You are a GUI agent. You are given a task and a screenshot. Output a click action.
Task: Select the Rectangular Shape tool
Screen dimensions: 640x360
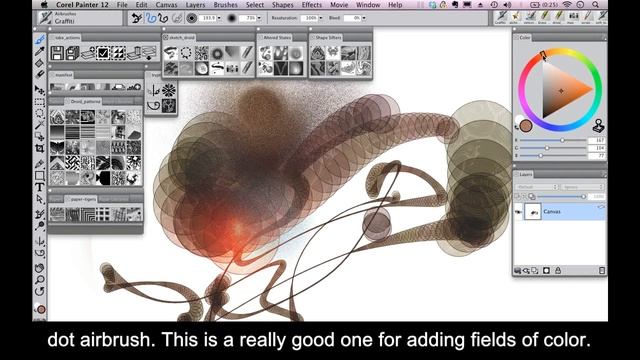point(40,176)
